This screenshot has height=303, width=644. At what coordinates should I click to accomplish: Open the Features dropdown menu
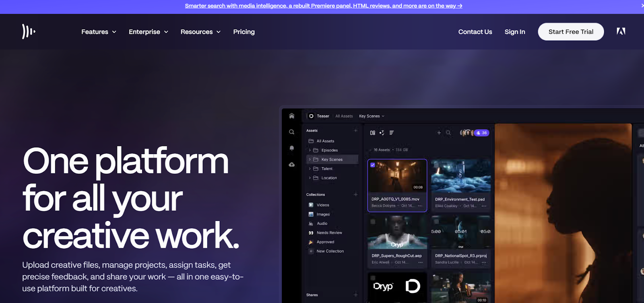point(99,32)
